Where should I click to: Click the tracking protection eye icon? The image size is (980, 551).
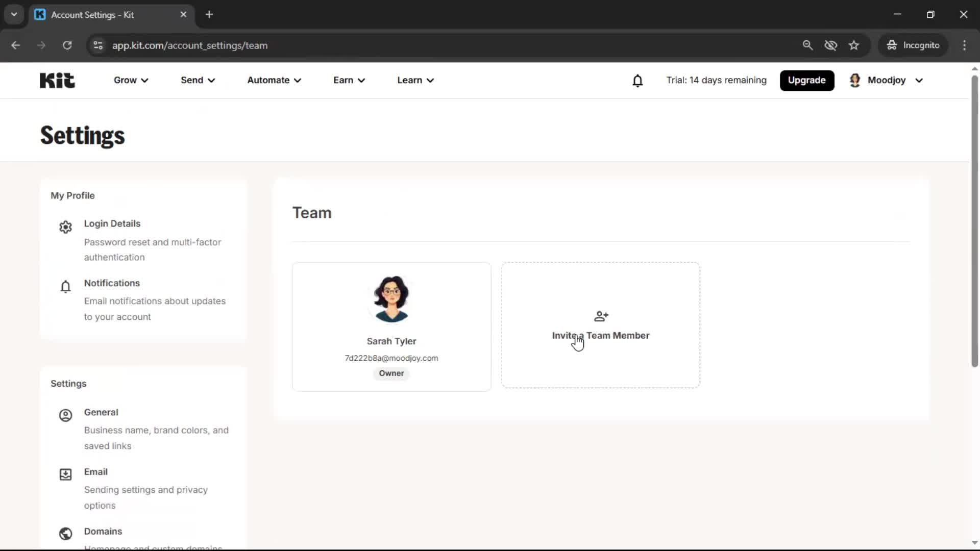coord(830,45)
